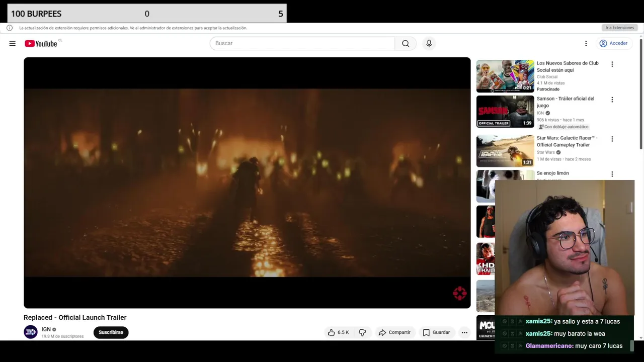Open more actions ellipsis below video
The height and width of the screenshot is (362, 644).
(464, 332)
